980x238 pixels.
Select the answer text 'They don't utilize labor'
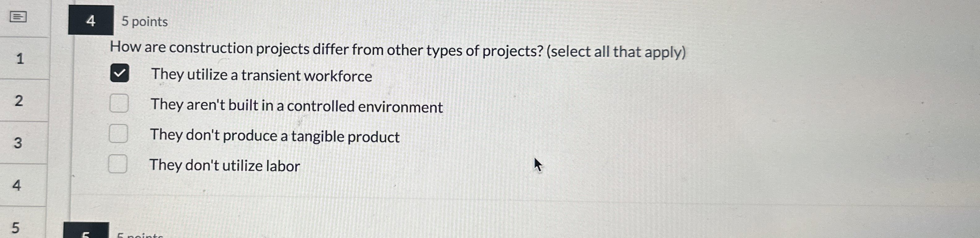224,165
